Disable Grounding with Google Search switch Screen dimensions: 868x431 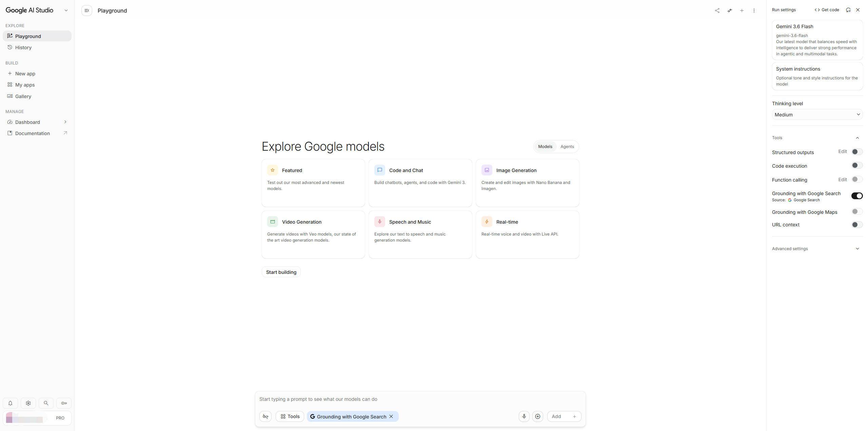point(857,196)
